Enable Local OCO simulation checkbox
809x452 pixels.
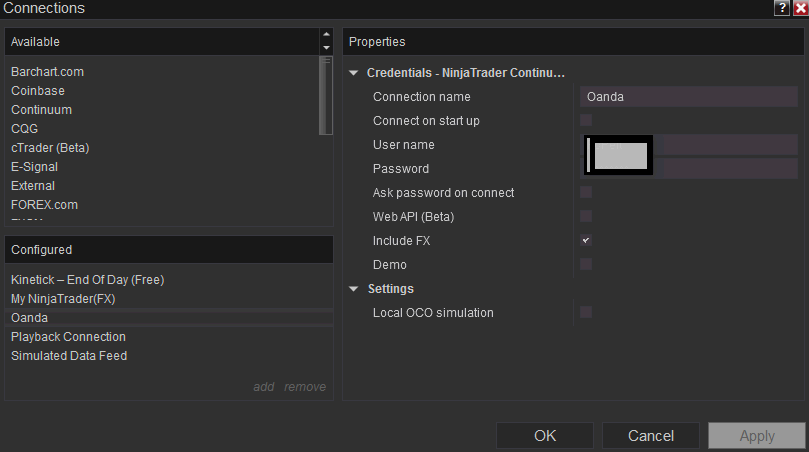[x=586, y=312]
